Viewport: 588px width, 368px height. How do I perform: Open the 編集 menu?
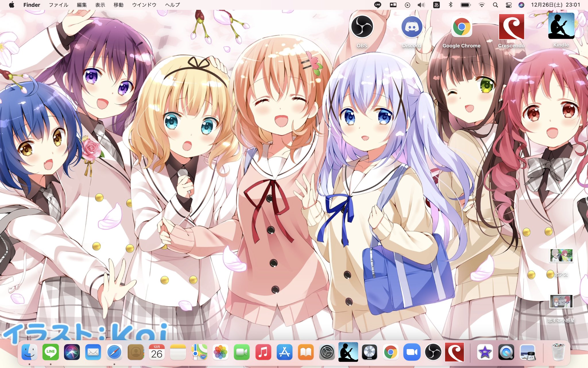82,5
